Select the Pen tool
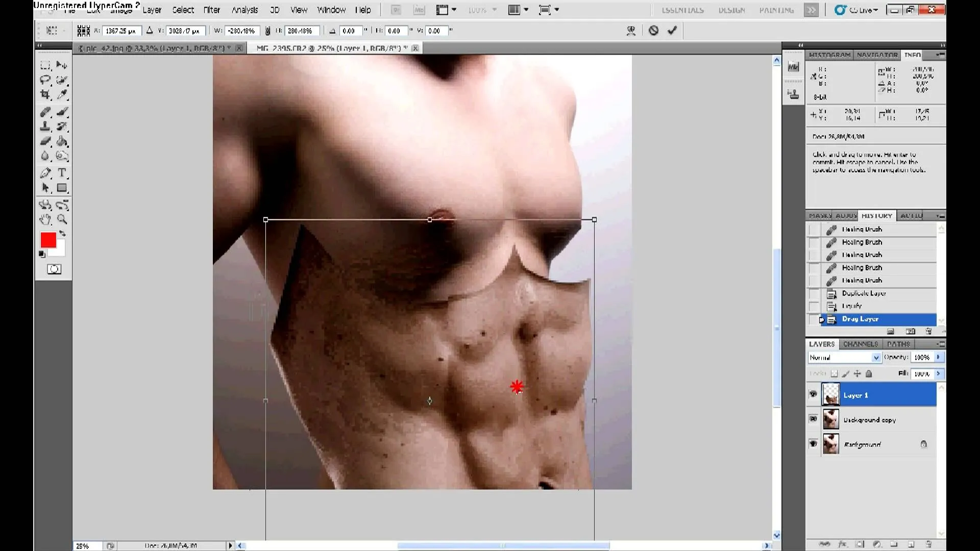This screenshot has width=980, height=551. pyautogui.click(x=45, y=173)
